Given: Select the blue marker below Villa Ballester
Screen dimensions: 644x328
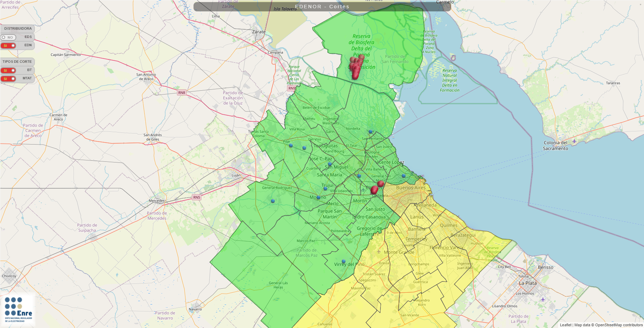Looking at the screenshot, I should coord(359,176).
